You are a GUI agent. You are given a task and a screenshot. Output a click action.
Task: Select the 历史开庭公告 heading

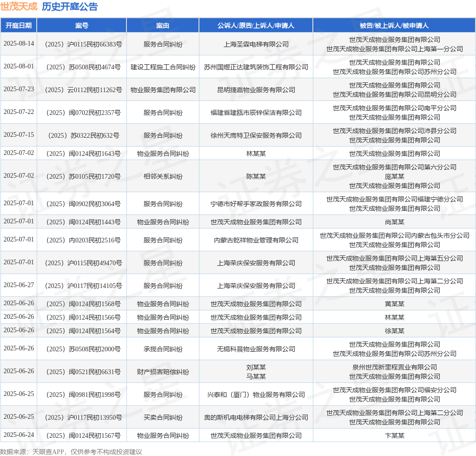point(70,7)
